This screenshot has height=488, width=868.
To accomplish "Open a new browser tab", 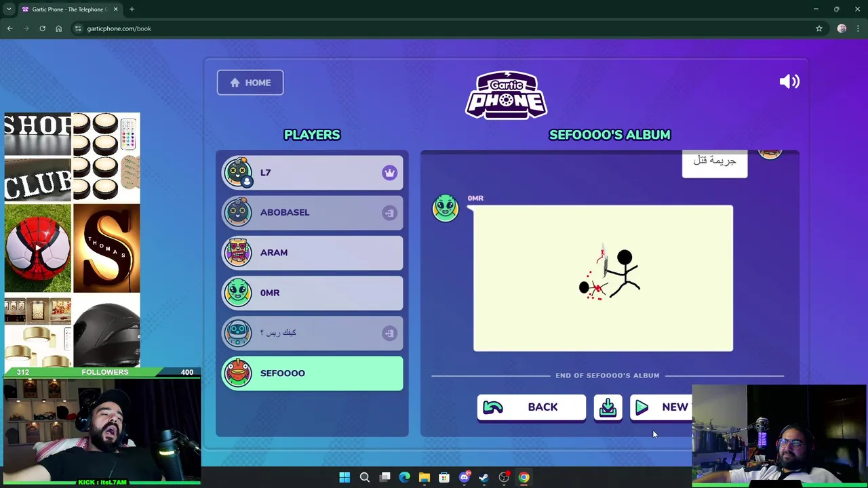I will coord(132,9).
